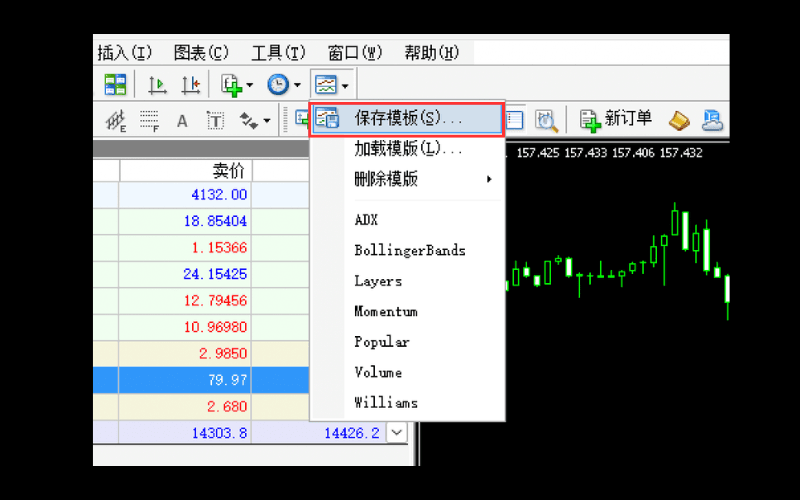Expand the 删除模版 submenu
This screenshot has height=500, width=800.
coord(407,179)
